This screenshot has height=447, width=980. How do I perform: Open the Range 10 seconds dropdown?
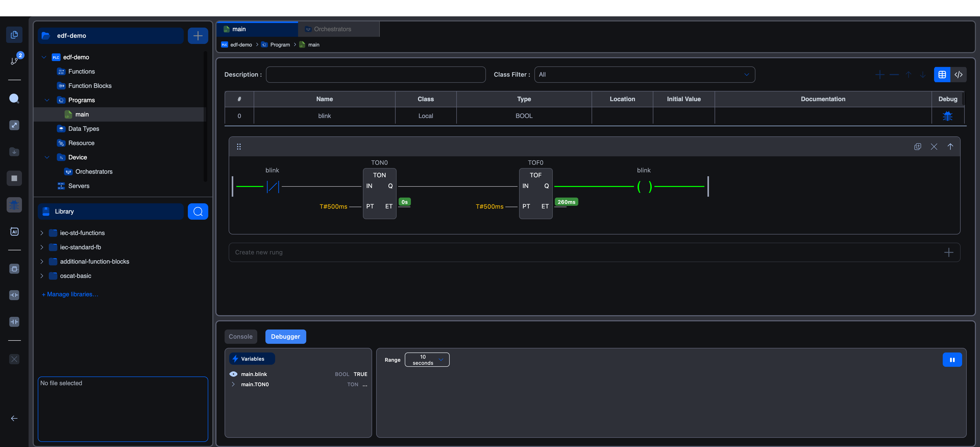click(x=427, y=360)
